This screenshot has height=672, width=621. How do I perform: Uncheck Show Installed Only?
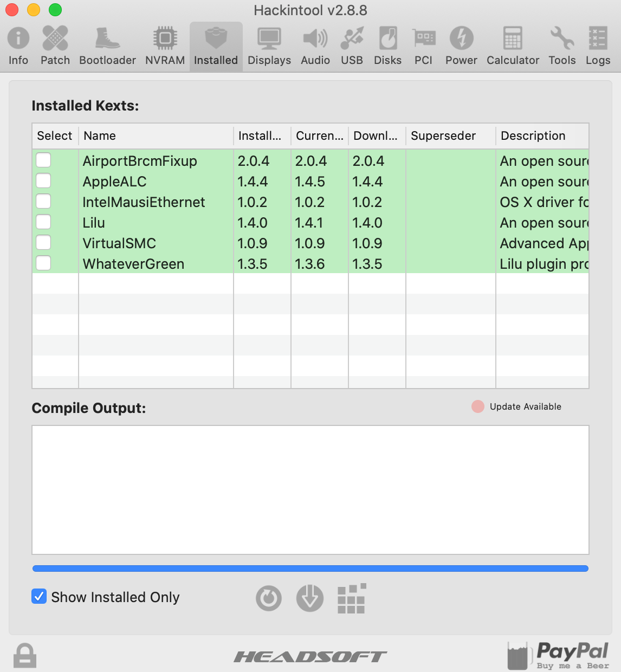(39, 597)
